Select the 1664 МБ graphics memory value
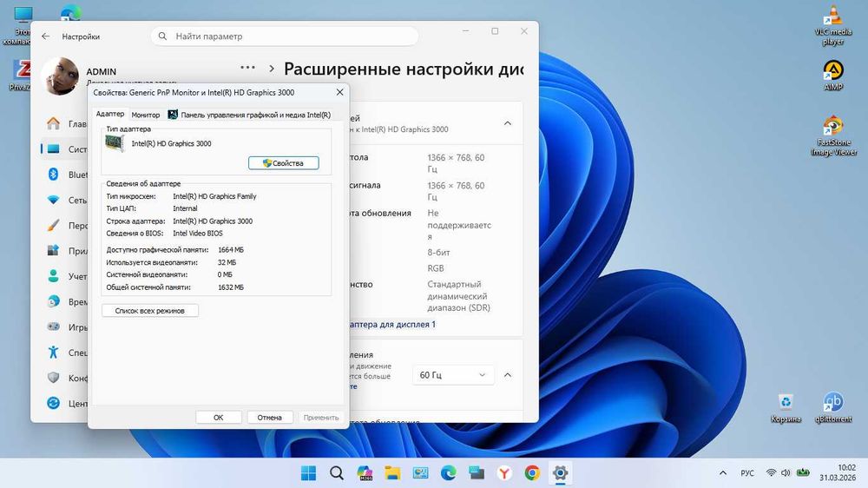 (x=231, y=250)
